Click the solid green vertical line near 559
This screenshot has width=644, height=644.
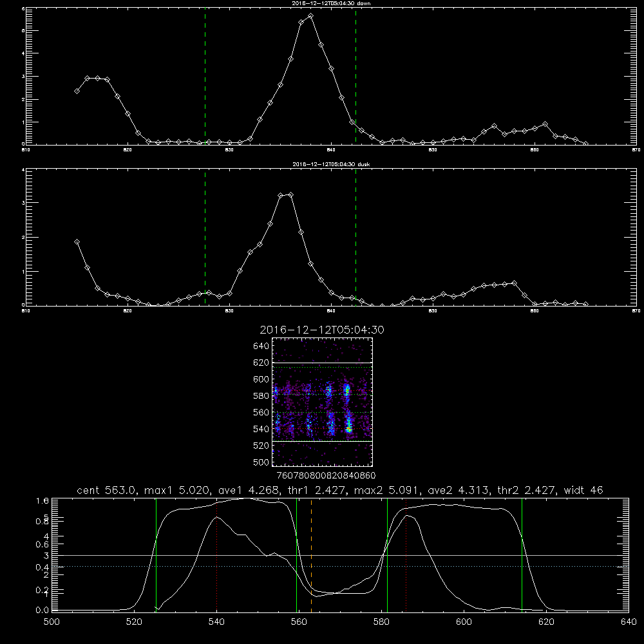296,555
